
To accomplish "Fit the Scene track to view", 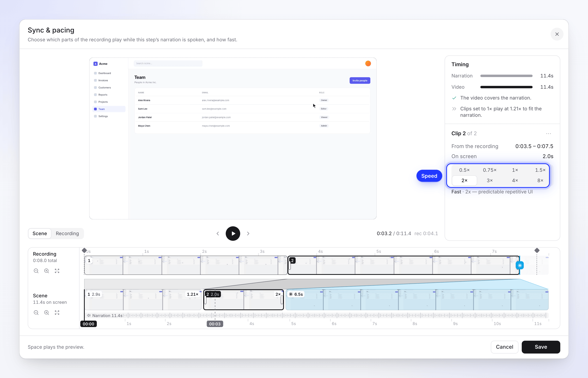I will click(x=57, y=312).
